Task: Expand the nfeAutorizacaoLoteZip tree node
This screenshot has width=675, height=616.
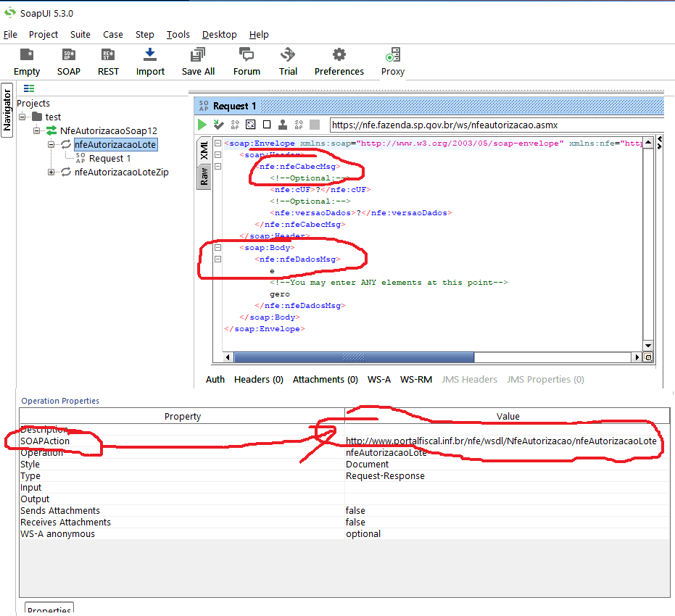Action: (x=51, y=172)
